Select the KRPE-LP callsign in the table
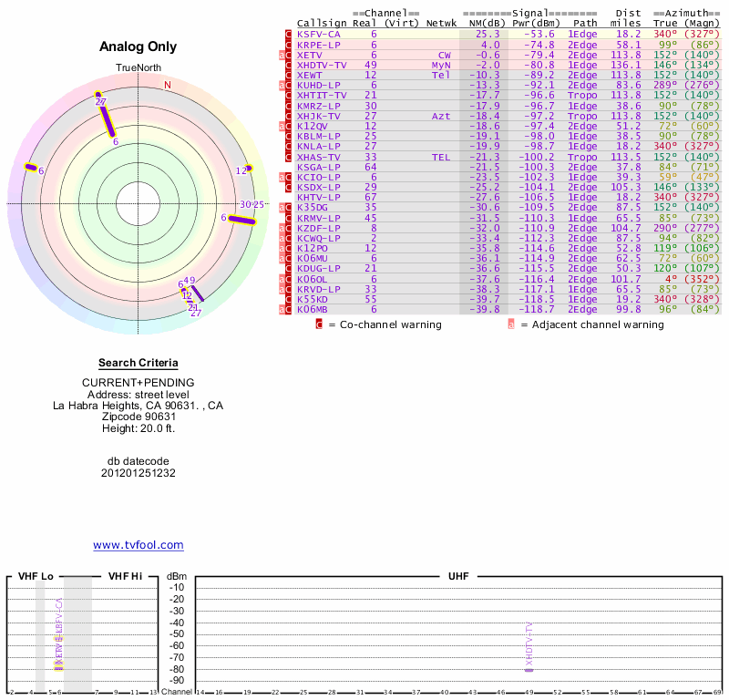729x700 pixels. [319, 45]
